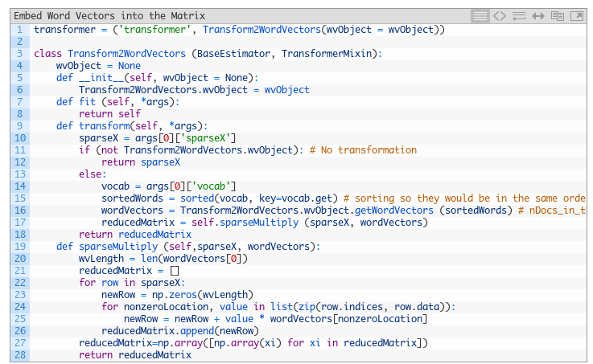Click line number 3 in the gutter
This screenshot has height=364, width=593.
[19, 54]
